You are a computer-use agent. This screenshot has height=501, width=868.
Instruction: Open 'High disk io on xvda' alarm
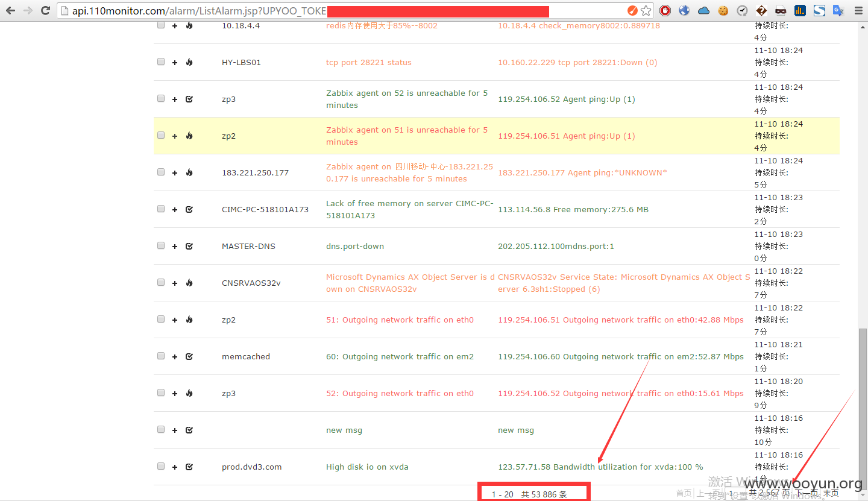(367, 467)
